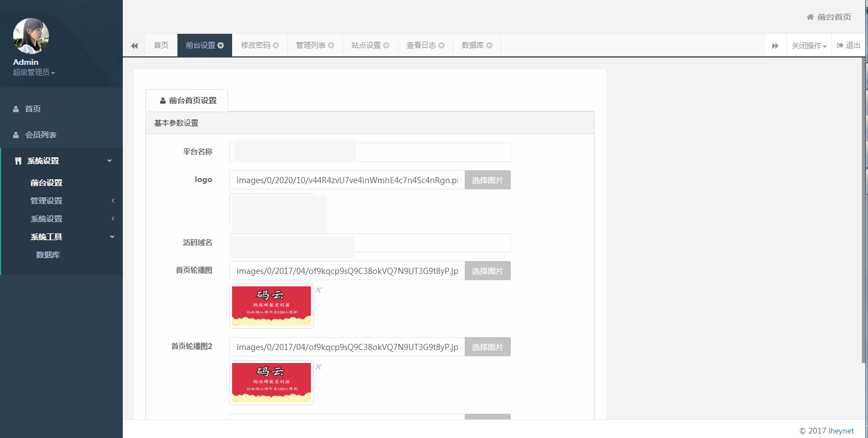Click the 码云 carousel image thumbnail

pos(271,306)
